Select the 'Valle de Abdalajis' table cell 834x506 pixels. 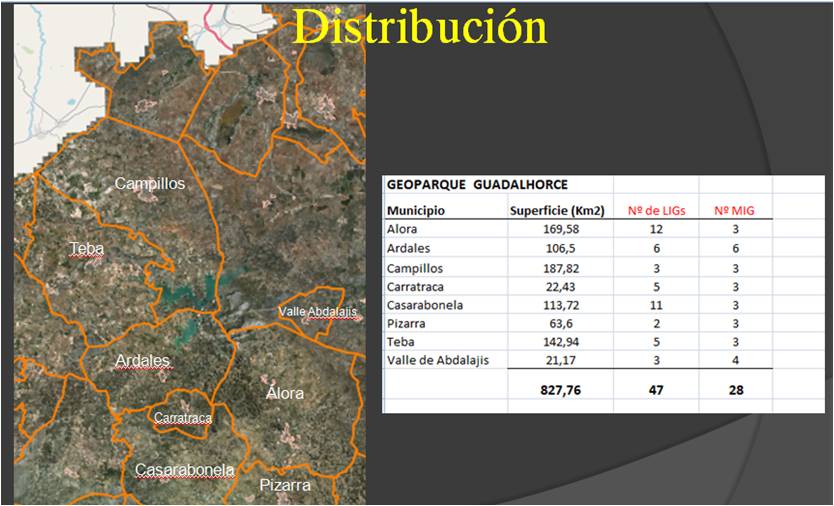[438, 360]
